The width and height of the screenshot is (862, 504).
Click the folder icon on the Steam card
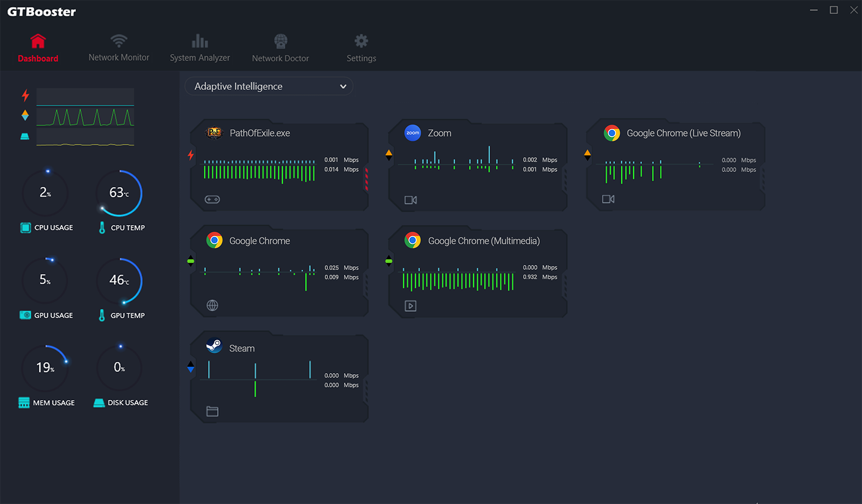tap(212, 412)
